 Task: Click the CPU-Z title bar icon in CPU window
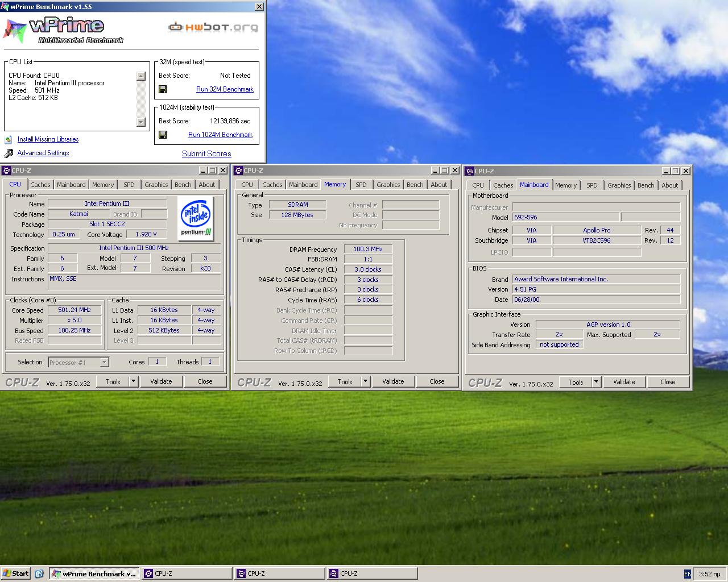point(6,171)
